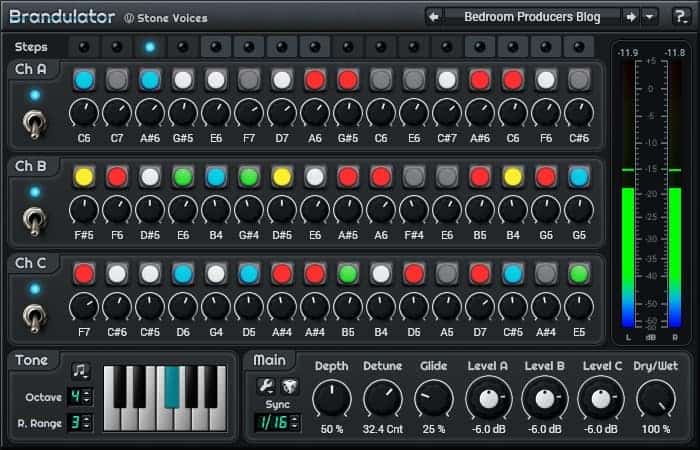Click the R. Range value stepper arrows
Screen dimensions: 700x450
pyautogui.click(x=87, y=423)
